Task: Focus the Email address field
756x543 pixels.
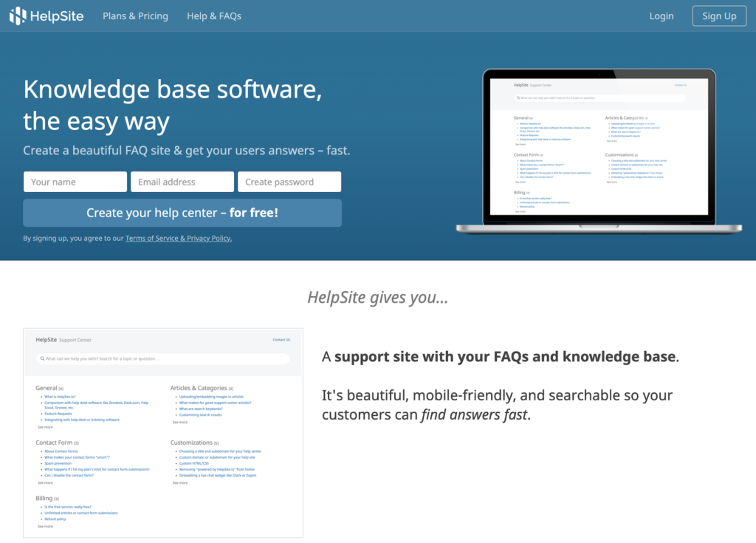Action: point(182,182)
